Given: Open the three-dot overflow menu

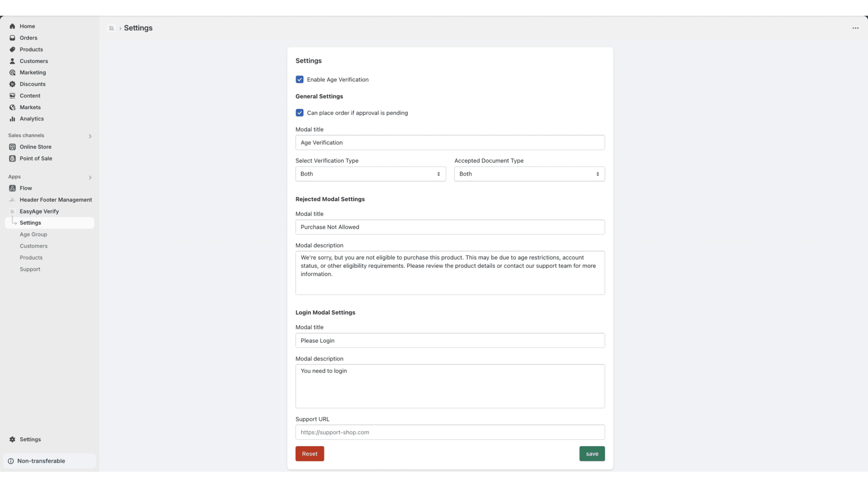Looking at the screenshot, I should (855, 28).
